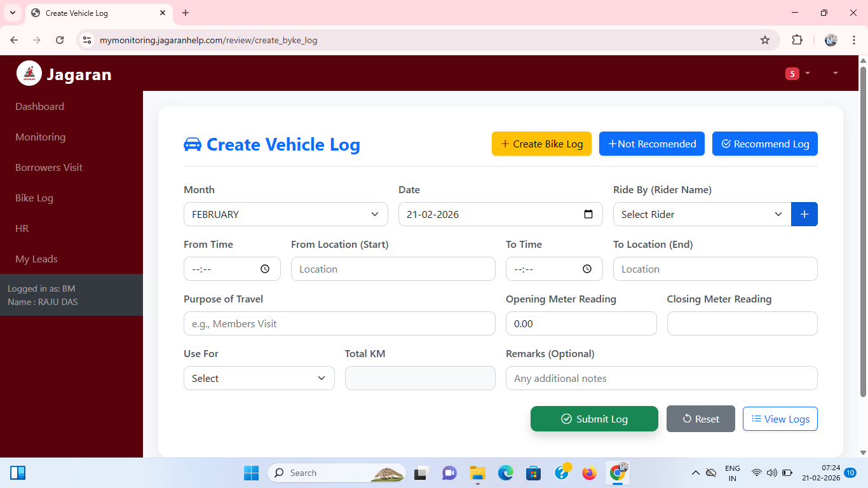
Task: Open File Explorer from the taskbar
Action: 477,473
